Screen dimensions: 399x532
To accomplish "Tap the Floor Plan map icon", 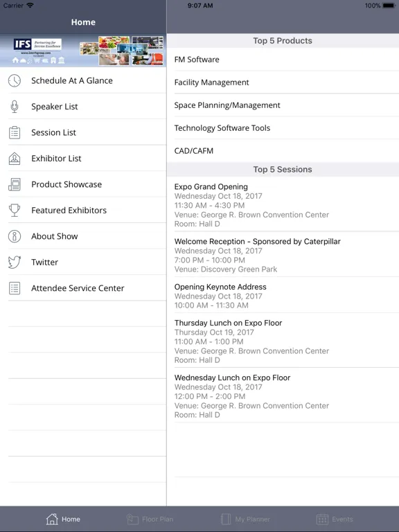I will (132, 519).
